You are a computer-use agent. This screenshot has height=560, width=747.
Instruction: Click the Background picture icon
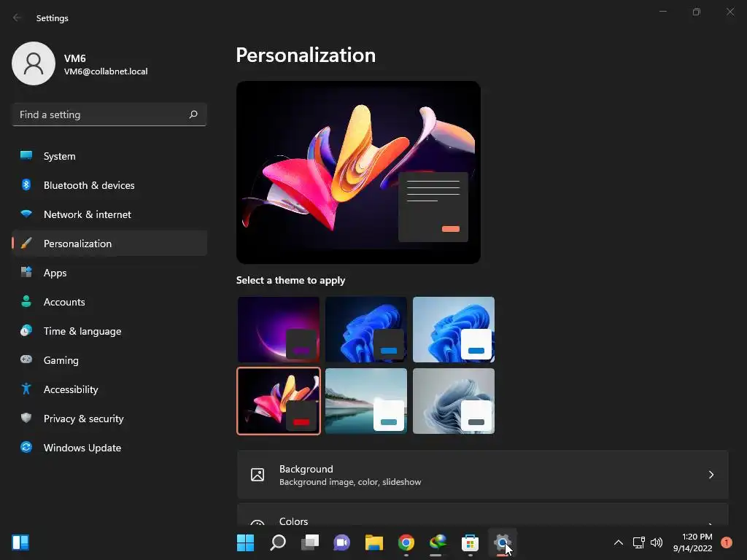pos(258,475)
